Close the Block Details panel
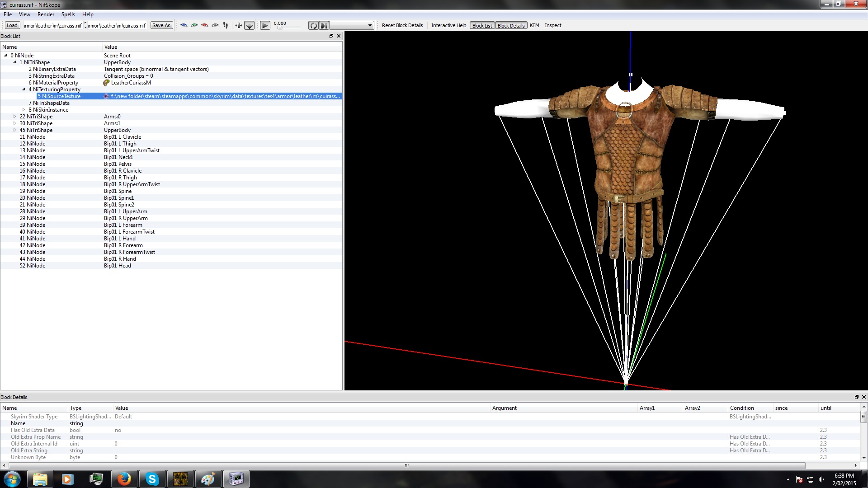Image resolution: width=868 pixels, height=488 pixels. pyautogui.click(x=864, y=397)
